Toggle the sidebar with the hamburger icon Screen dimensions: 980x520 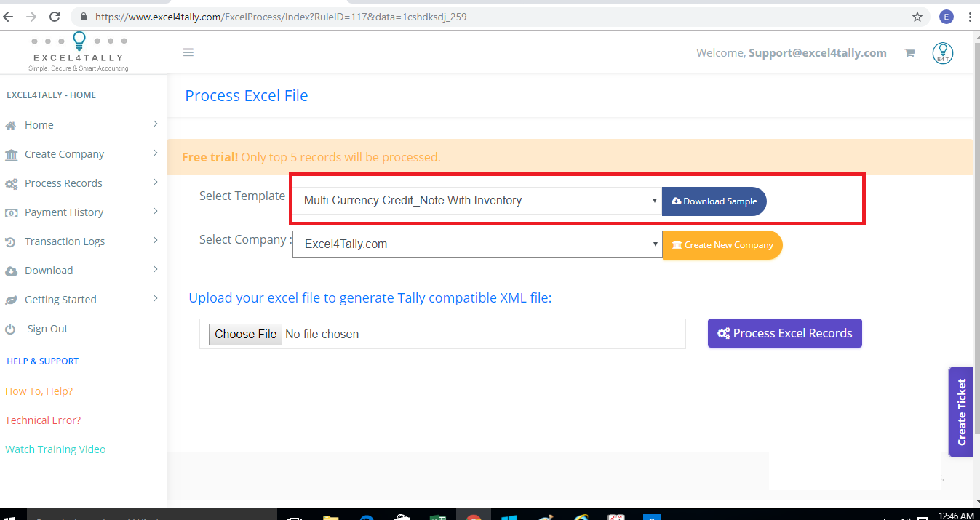188,52
